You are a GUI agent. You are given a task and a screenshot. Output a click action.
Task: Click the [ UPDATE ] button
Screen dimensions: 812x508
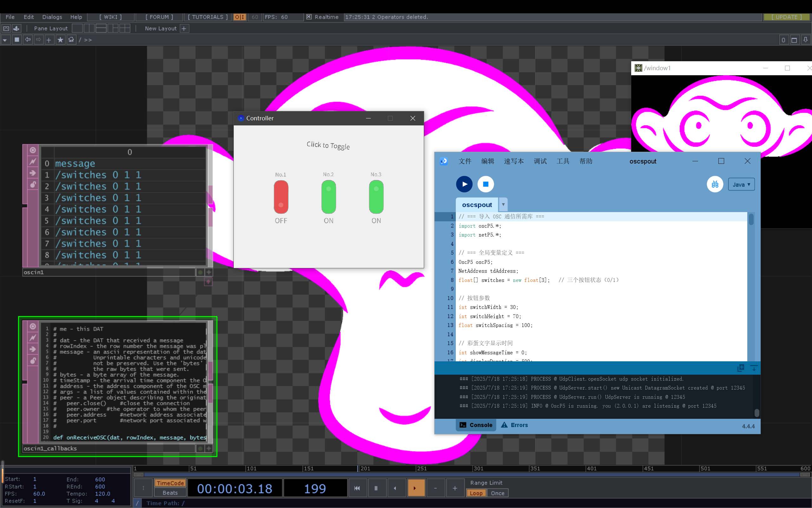[787, 17]
